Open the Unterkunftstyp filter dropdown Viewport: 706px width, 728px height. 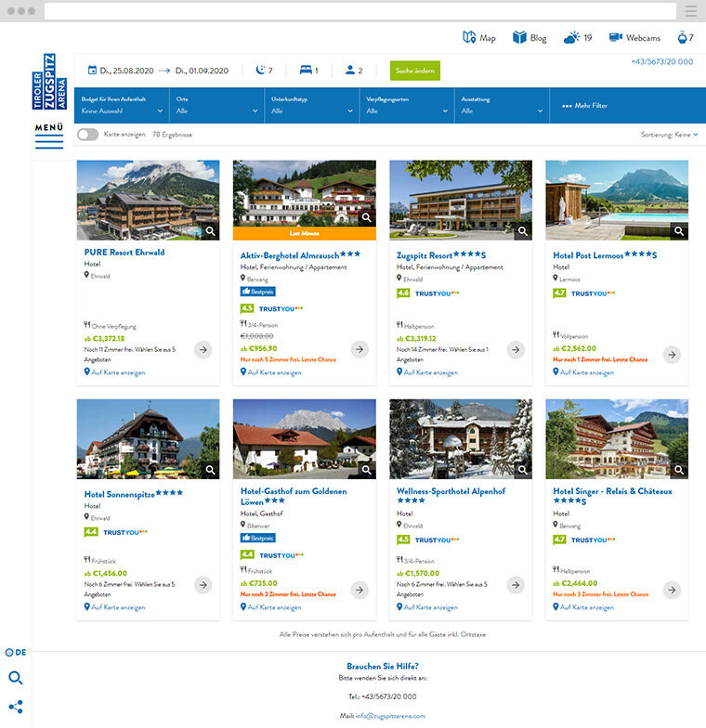(311, 106)
